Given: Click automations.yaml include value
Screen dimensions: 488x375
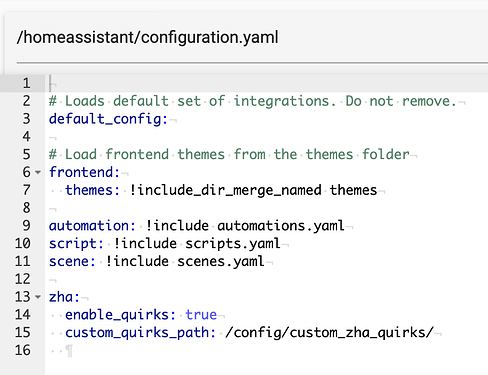Looking at the screenshot, I should coord(281,226).
